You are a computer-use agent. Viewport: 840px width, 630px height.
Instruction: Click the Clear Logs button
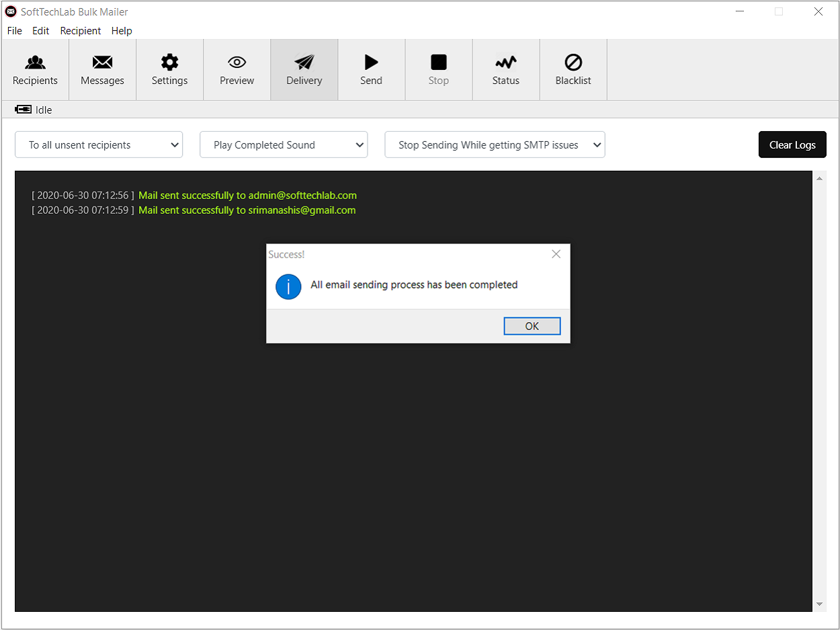pyautogui.click(x=792, y=144)
